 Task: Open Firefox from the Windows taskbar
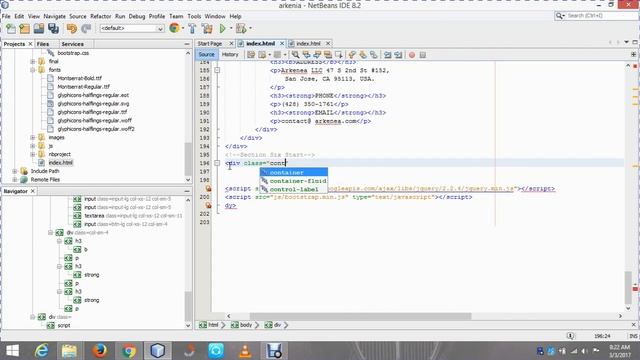[99, 351]
